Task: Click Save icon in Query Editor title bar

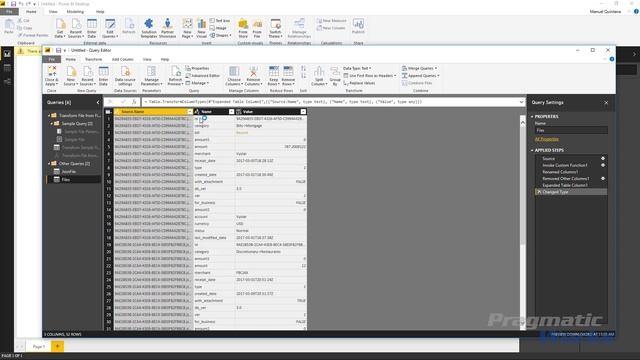Action: [58, 50]
